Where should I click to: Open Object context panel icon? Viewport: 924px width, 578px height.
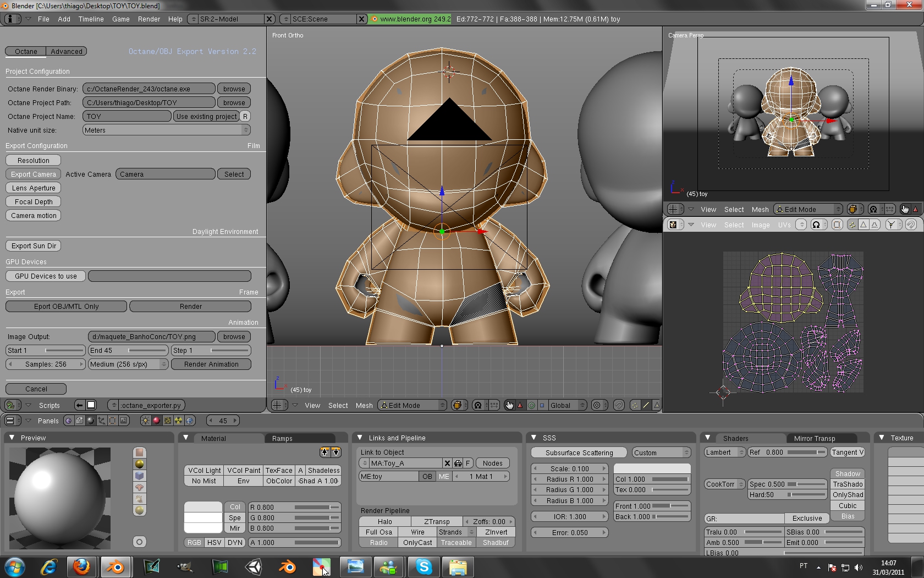click(x=101, y=421)
